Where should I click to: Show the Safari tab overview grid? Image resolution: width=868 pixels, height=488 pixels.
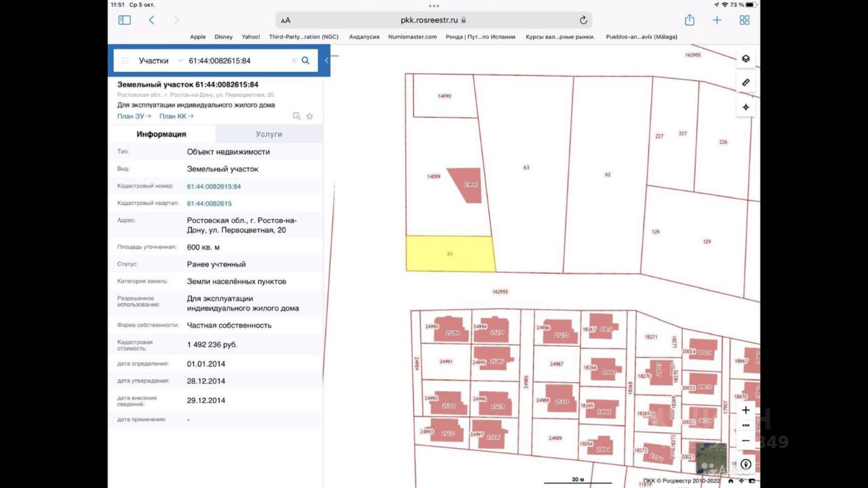[745, 20]
